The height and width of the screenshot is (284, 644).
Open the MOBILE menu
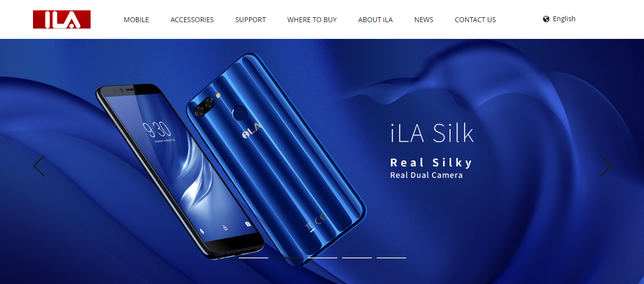[x=136, y=20]
